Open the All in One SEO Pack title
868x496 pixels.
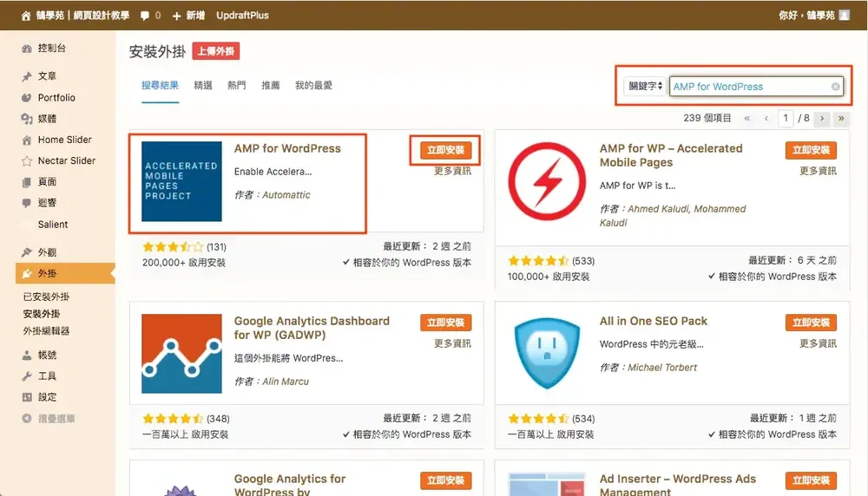click(654, 321)
